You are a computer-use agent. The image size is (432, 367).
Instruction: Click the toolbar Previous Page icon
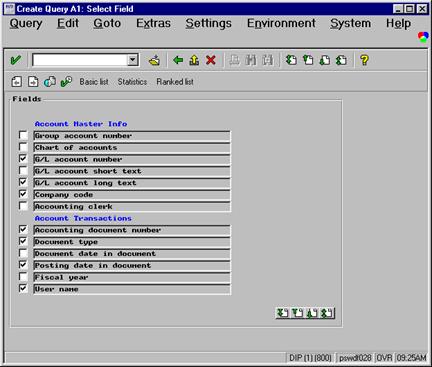tap(308, 60)
